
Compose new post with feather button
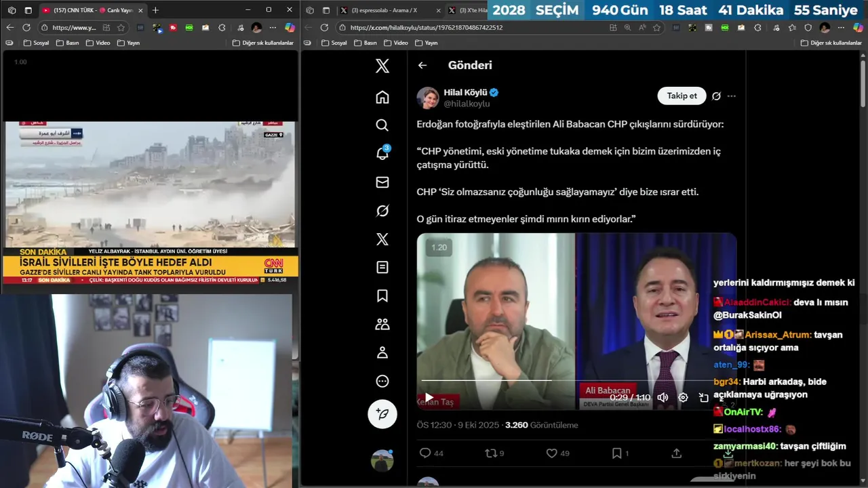(382, 413)
